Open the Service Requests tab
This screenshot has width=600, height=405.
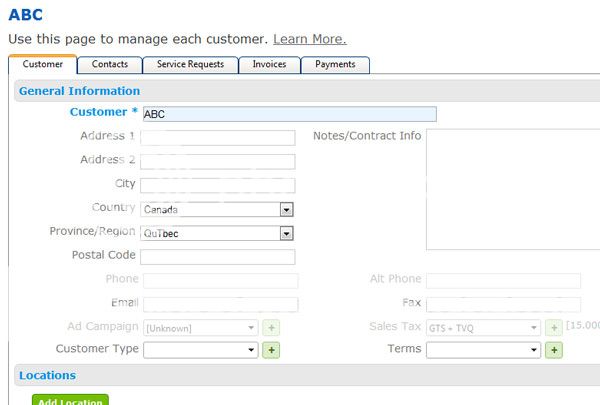tap(190, 65)
